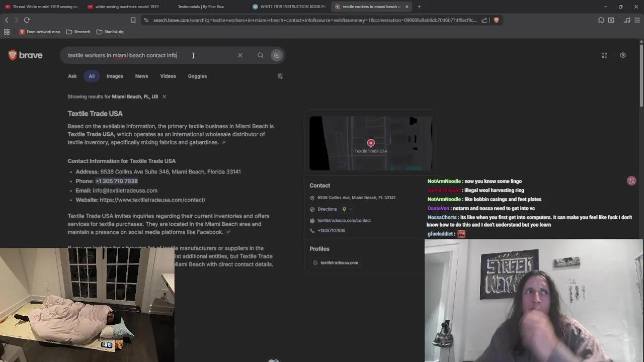
Task: Click the phone number +1 305 710 7938
Action: click(116, 181)
